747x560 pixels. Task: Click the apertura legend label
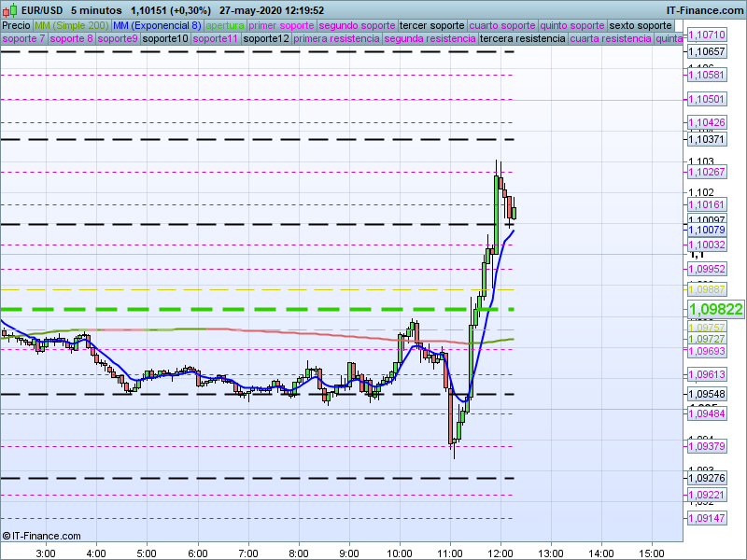[x=225, y=25]
